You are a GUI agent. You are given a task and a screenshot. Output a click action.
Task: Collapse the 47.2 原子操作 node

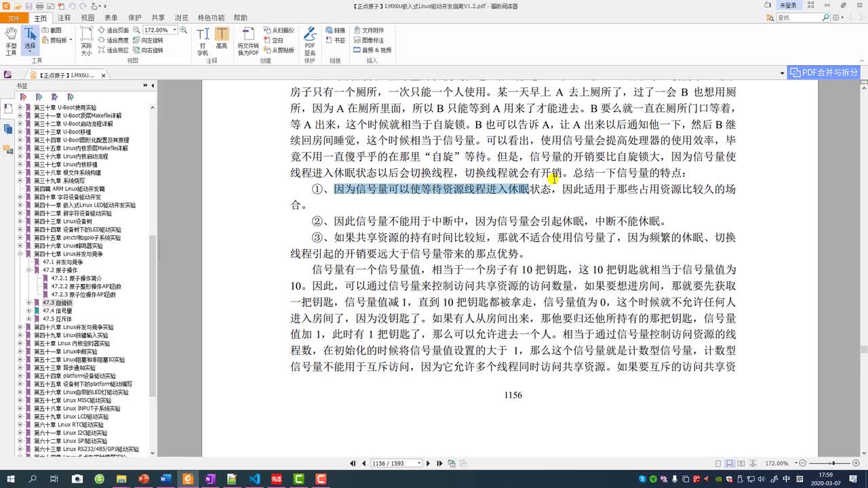tap(28, 270)
